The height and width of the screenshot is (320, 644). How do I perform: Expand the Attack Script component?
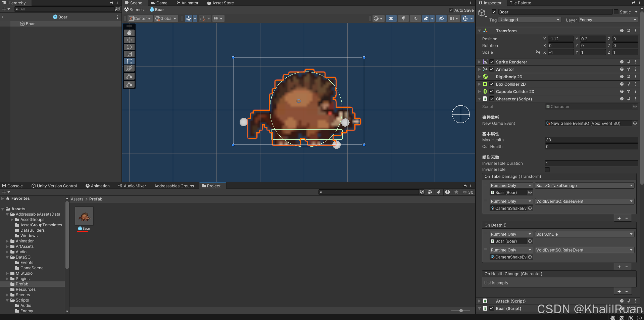click(480, 301)
